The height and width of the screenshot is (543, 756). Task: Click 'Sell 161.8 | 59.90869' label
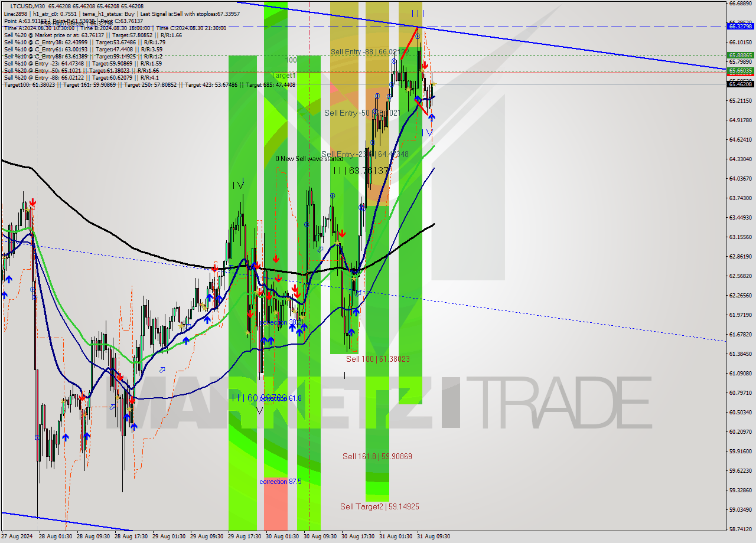(377, 456)
